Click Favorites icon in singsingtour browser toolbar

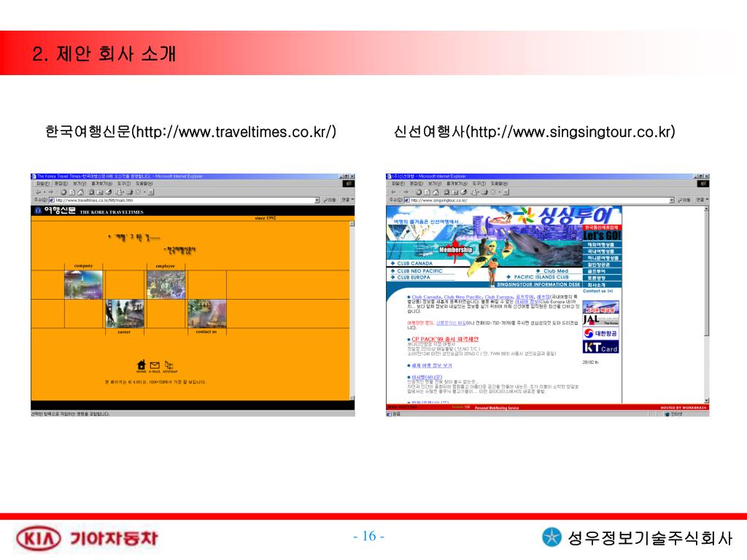(455, 192)
